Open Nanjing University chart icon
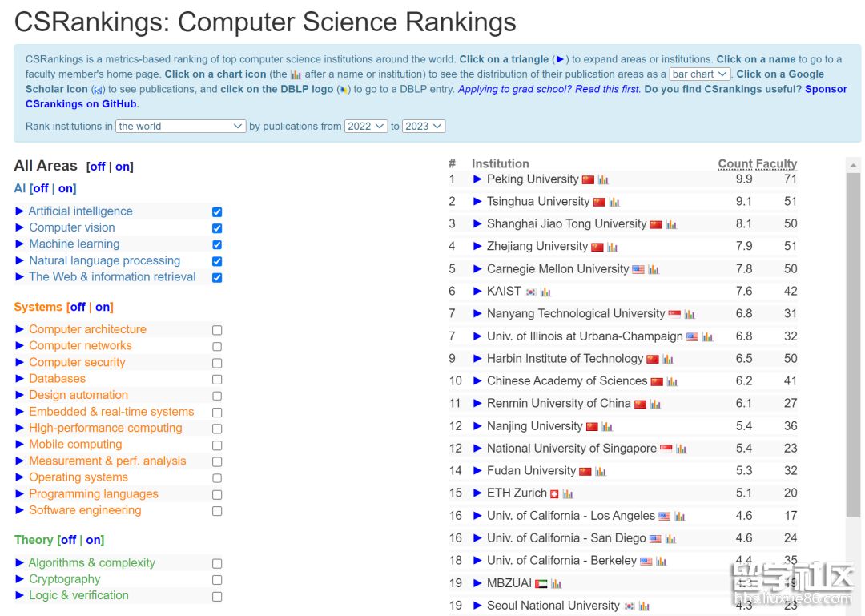 point(607,427)
